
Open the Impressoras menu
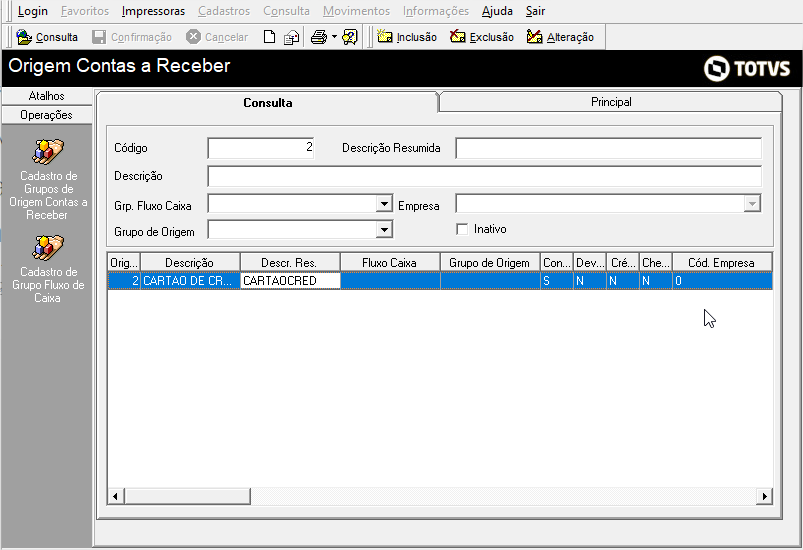coord(153,11)
